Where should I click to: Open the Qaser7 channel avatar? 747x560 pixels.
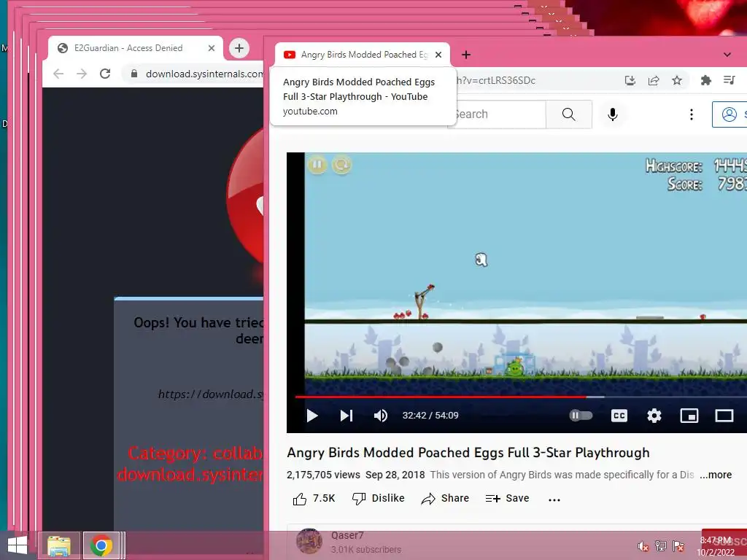pyautogui.click(x=309, y=542)
